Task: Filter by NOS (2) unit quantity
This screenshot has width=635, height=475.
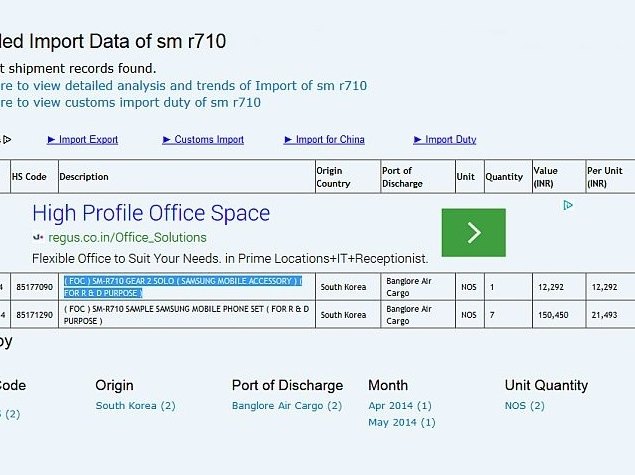Action: pyautogui.click(x=524, y=406)
